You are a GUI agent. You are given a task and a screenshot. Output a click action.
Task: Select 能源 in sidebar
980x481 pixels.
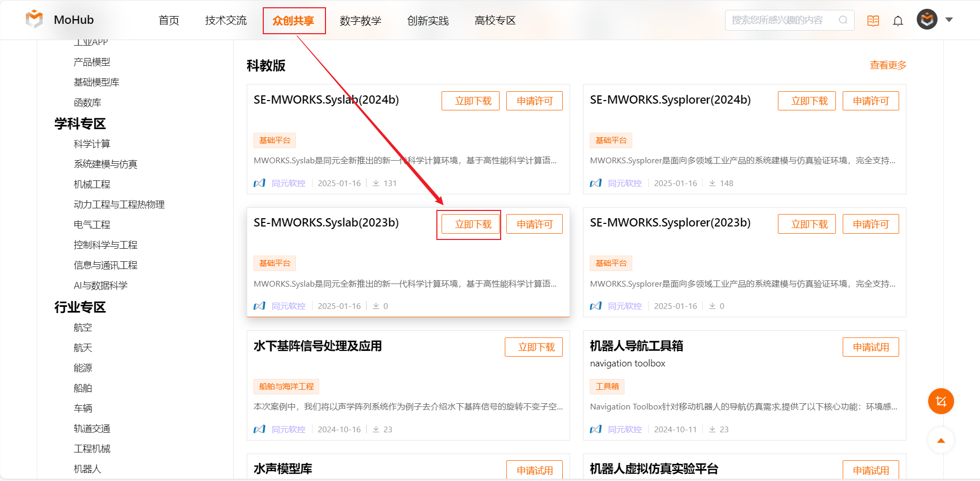(x=83, y=367)
